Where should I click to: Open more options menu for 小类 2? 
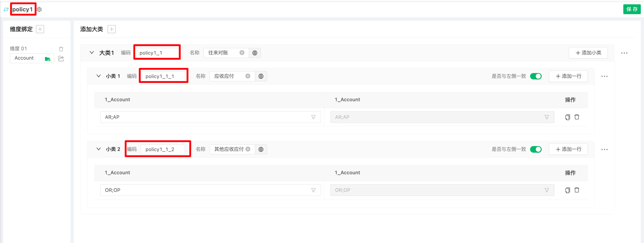(x=604, y=149)
